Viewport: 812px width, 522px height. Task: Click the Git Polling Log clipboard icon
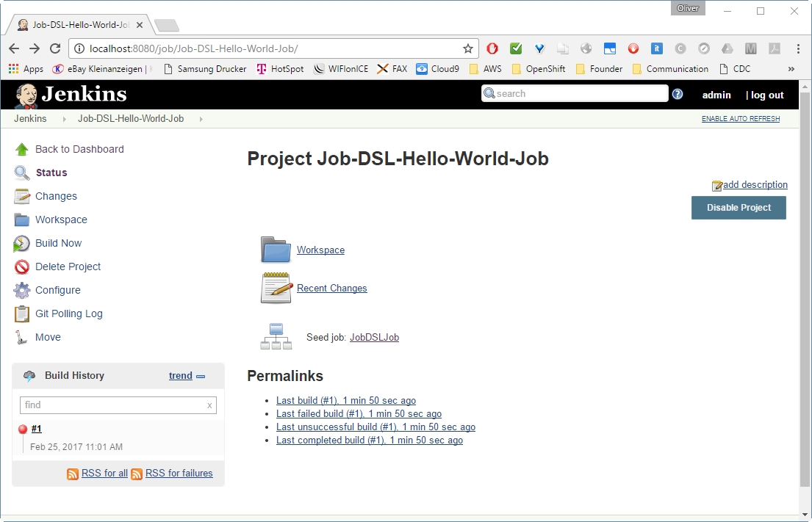pos(22,313)
